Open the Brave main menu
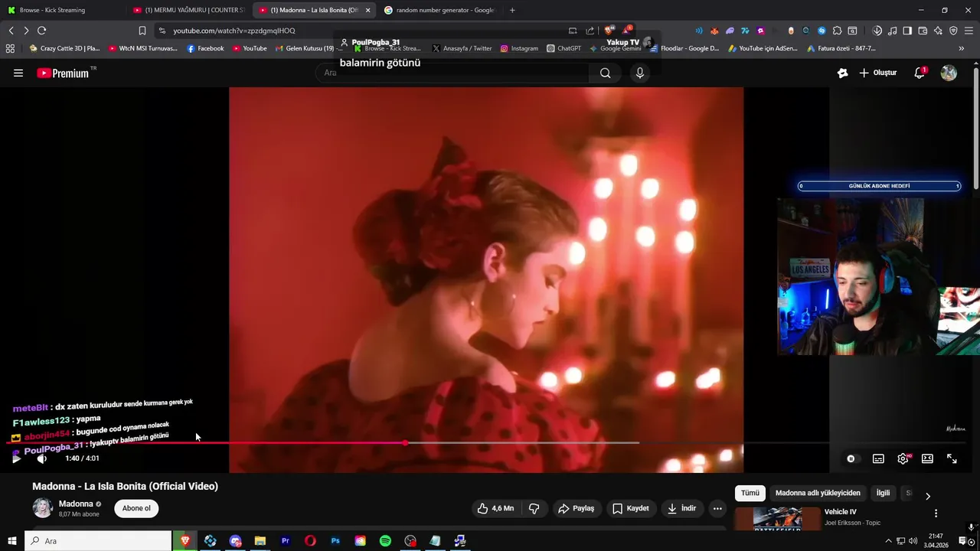 pyautogui.click(x=969, y=31)
